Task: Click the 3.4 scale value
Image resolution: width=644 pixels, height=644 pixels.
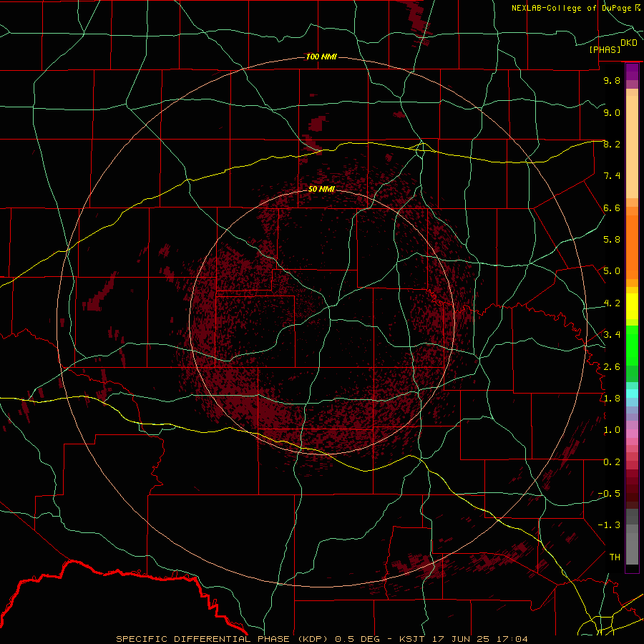Action: [x=612, y=335]
